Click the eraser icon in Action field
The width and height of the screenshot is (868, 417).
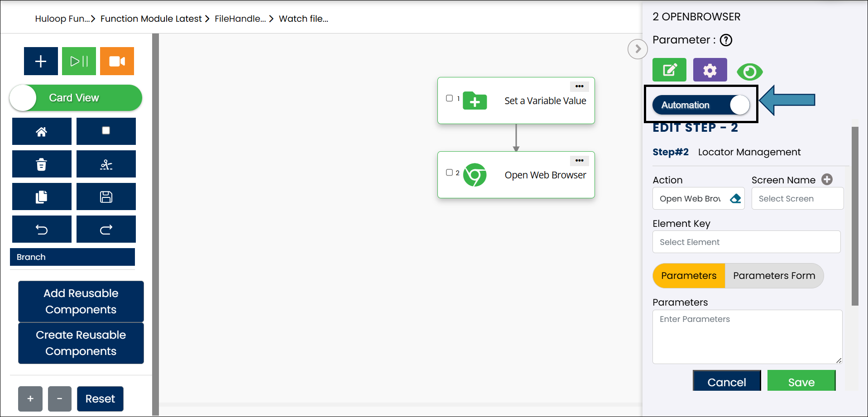click(735, 199)
